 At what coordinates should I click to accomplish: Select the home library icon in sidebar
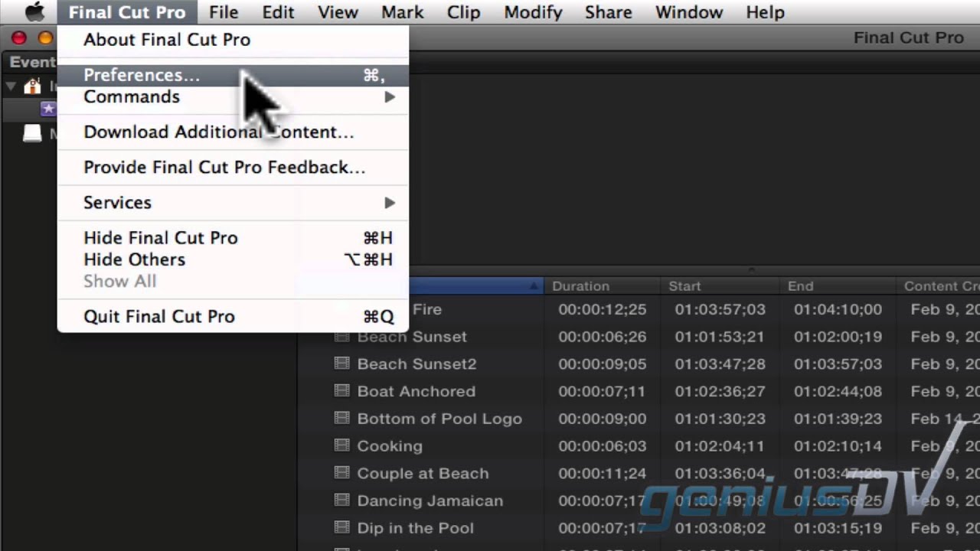coord(32,86)
